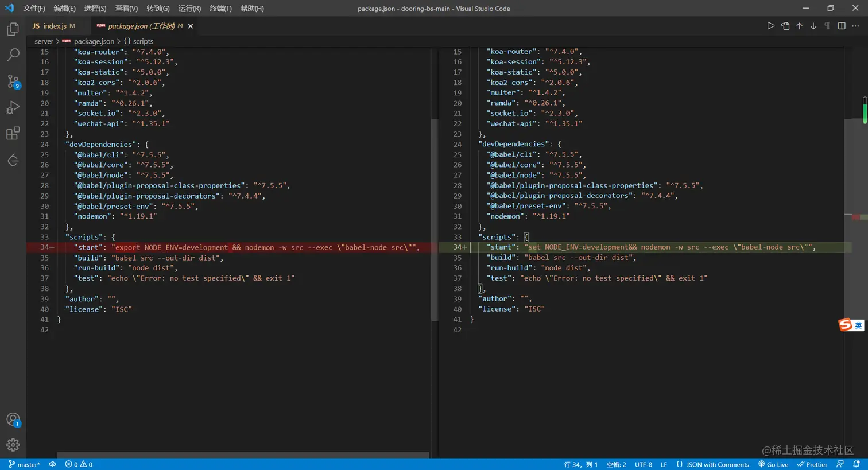Open the editor More Actions ellipsis menu
This screenshot has height=470, width=868.
point(855,26)
